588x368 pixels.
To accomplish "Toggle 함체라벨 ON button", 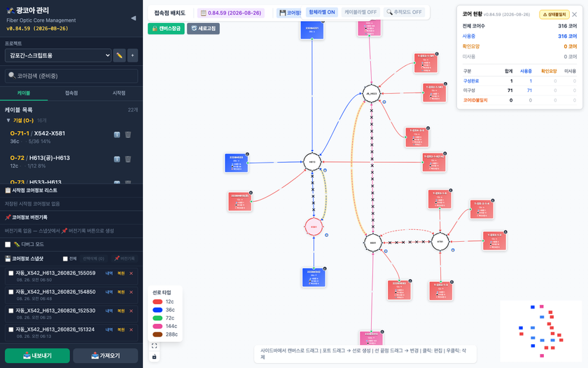I will [x=322, y=13].
